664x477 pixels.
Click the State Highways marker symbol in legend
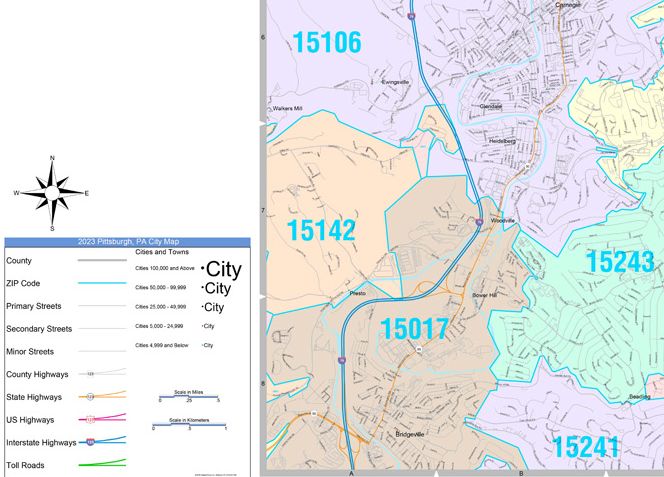pos(91,397)
